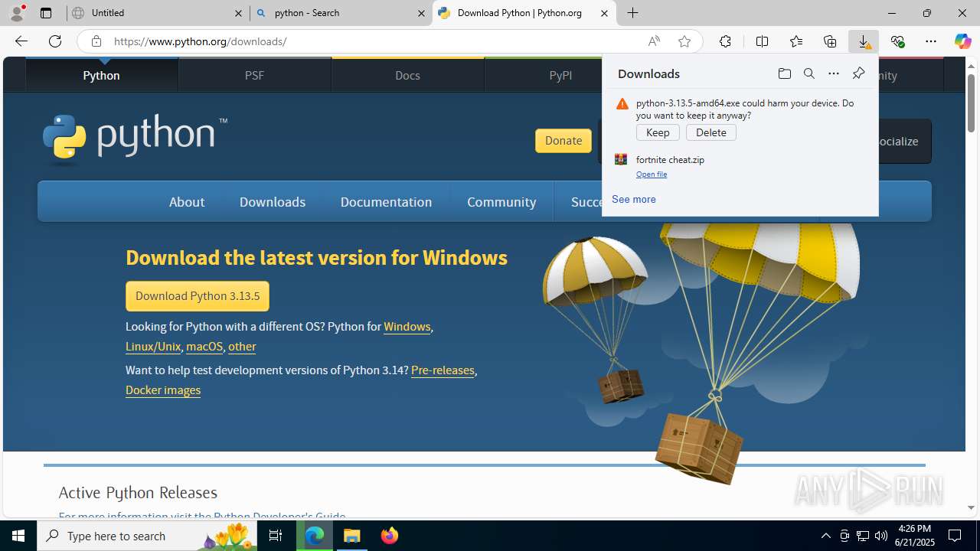Open volume control in tray
The width and height of the screenshot is (980, 551).
(x=881, y=536)
